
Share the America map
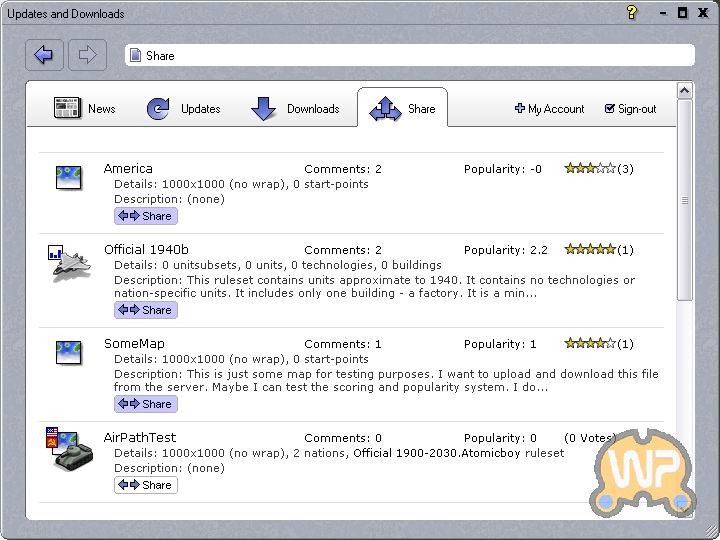(146, 216)
